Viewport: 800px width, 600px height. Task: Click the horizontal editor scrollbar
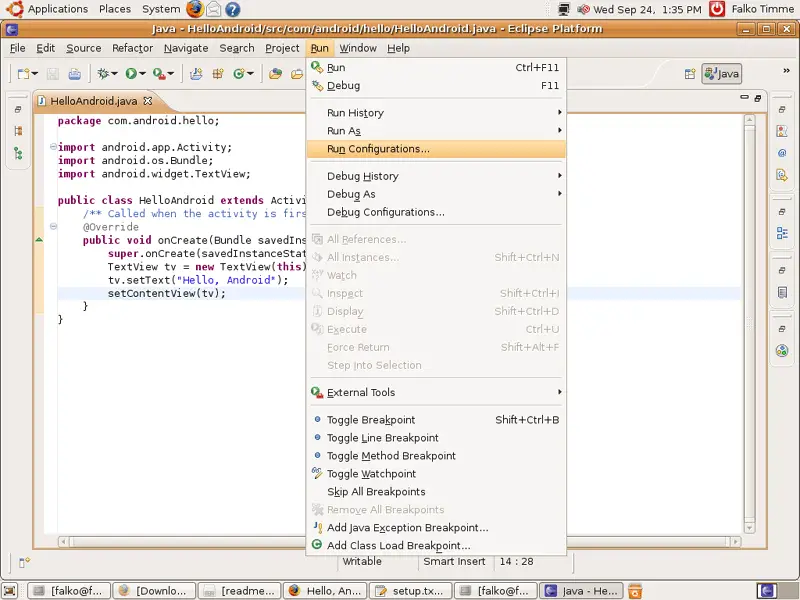pyautogui.click(x=400, y=541)
